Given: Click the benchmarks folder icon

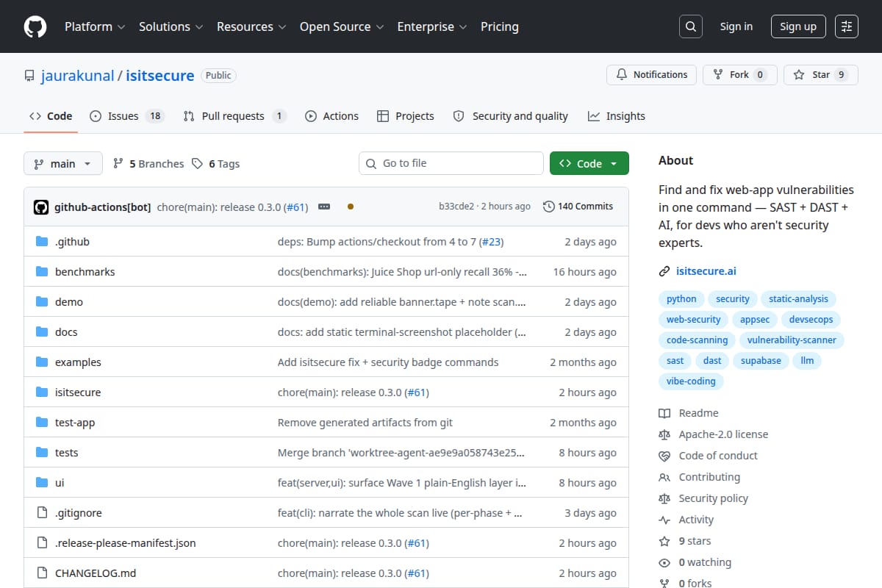Looking at the screenshot, I should pyautogui.click(x=42, y=272).
